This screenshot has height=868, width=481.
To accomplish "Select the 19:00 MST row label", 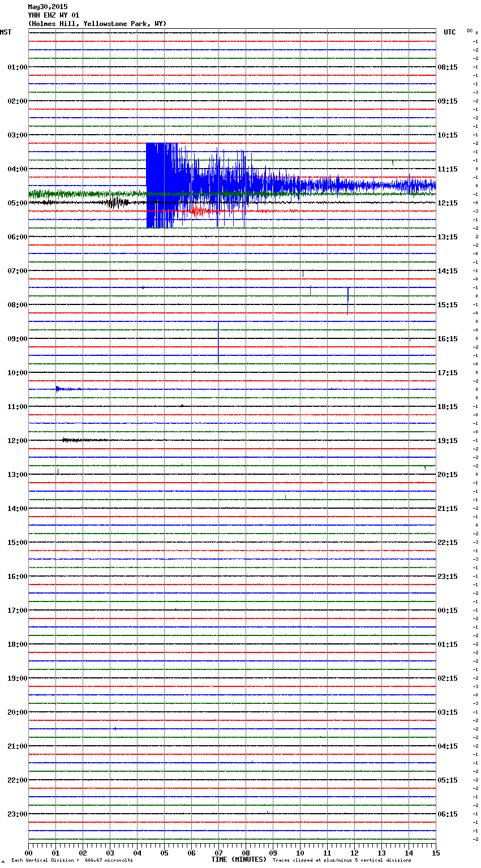I will [18, 678].
